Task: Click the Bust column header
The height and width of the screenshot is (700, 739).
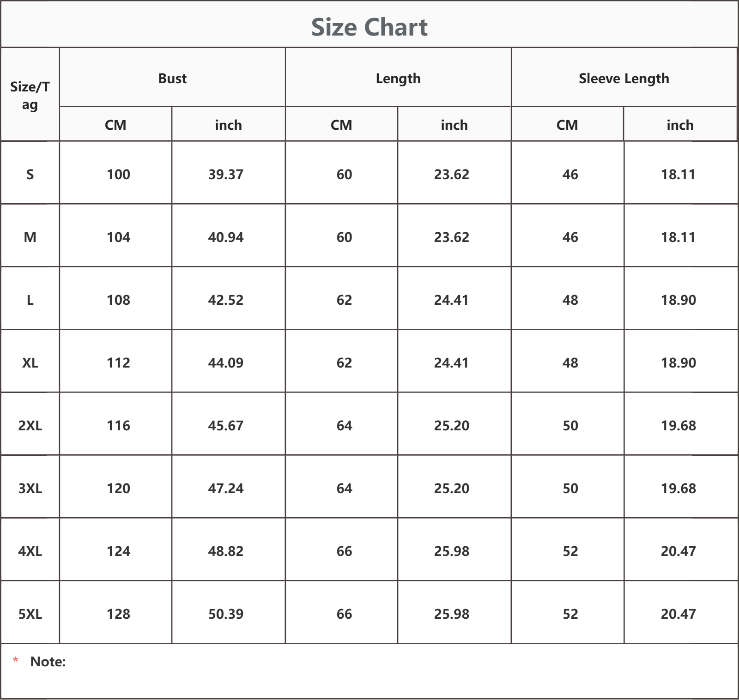Action: pyautogui.click(x=172, y=78)
